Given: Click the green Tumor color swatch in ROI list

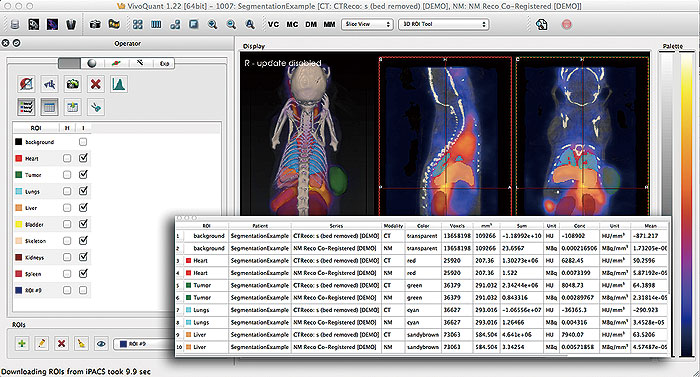Looking at the screenshot, I should [x=19, y=175].
